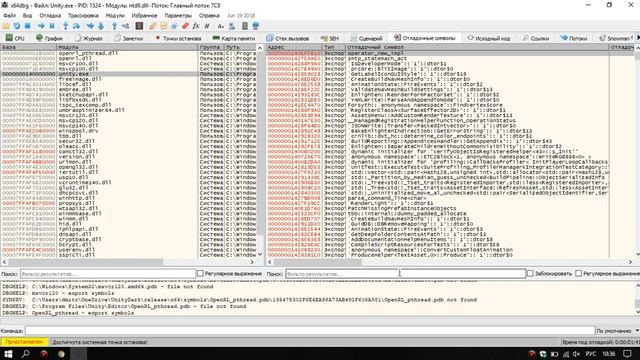Open the По умолчанию command dropdown
Viewport: 640px width, 360px height.
point(618,331)
